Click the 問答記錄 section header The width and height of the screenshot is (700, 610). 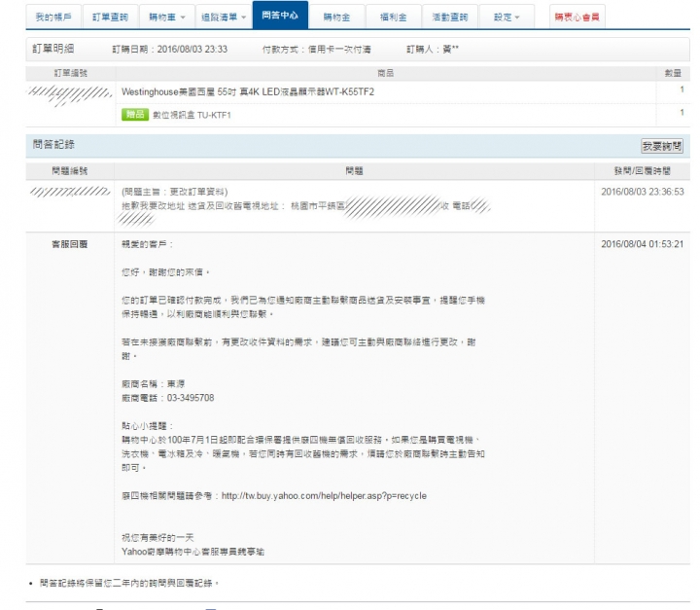point(53,144)
